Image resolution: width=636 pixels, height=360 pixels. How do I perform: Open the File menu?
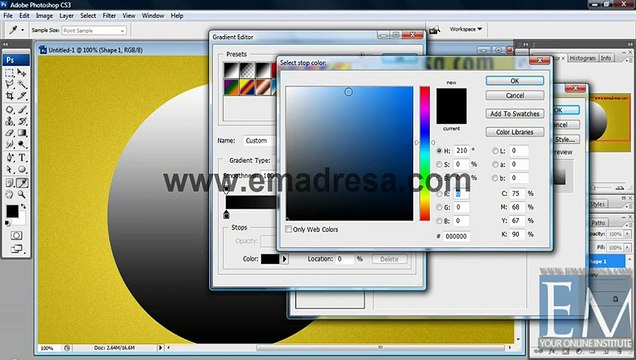coord(8,15)
